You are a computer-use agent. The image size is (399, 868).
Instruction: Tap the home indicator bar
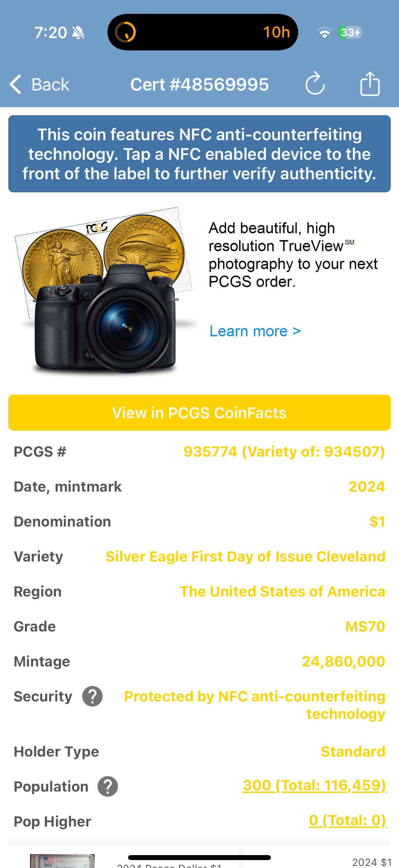(199, 857)
